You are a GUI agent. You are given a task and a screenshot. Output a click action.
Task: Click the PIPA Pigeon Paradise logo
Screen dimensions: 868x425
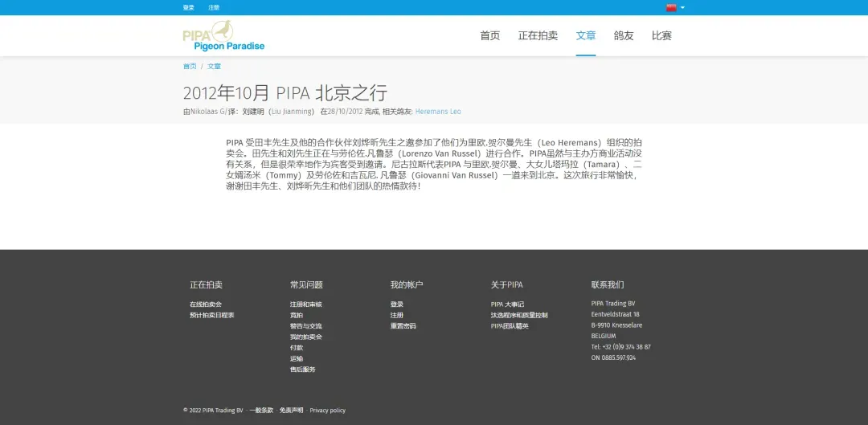pyautogui.click(x=223, y=35)
